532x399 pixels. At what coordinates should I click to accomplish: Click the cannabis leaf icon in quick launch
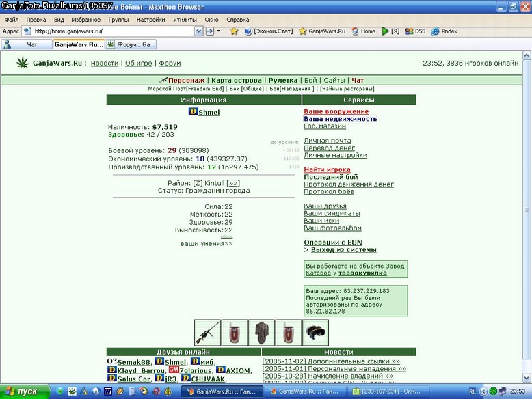(x=72, y=391)
